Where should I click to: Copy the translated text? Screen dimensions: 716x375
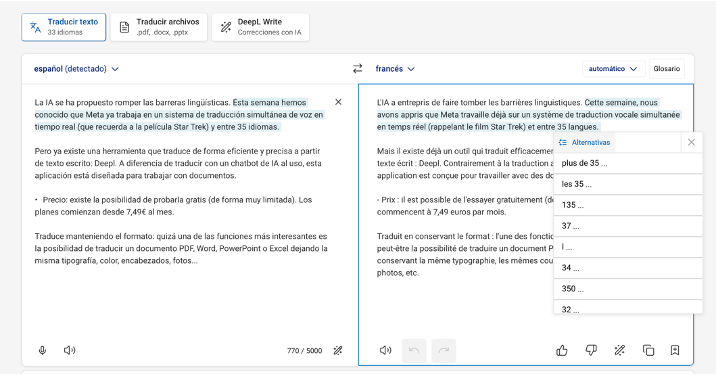(x=648, y=350)
